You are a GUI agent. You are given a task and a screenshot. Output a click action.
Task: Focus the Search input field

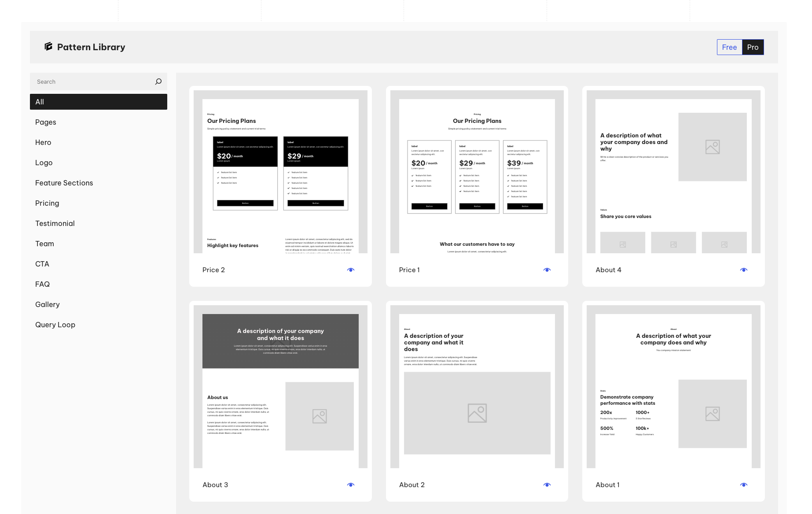pyautogui.click(x=92, y=81)
